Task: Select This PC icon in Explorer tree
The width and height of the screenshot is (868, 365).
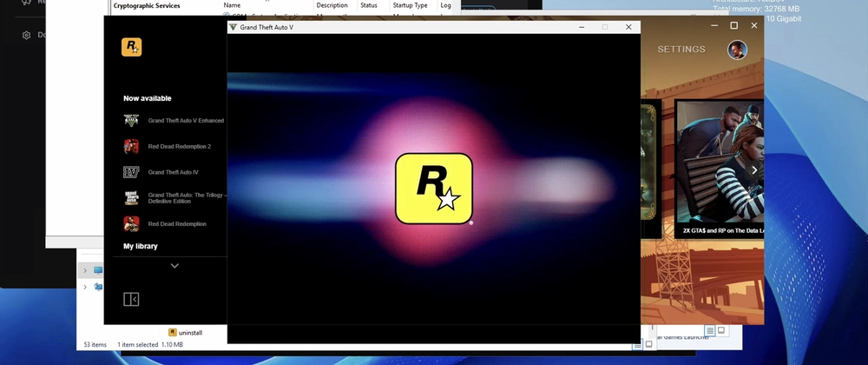Action: click(98, 270)
